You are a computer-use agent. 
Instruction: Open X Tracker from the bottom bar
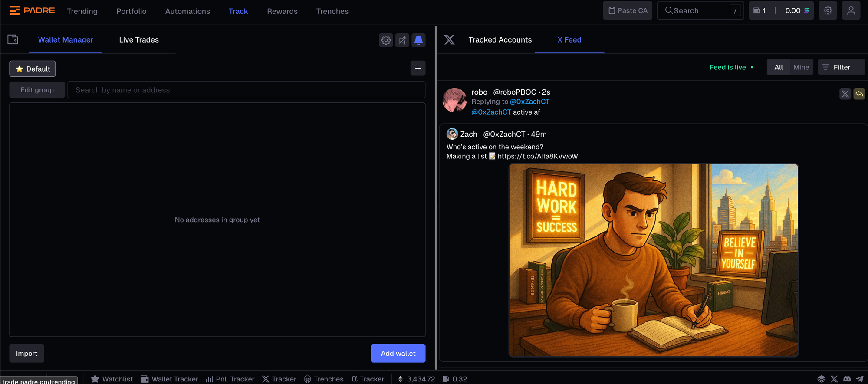279,379
